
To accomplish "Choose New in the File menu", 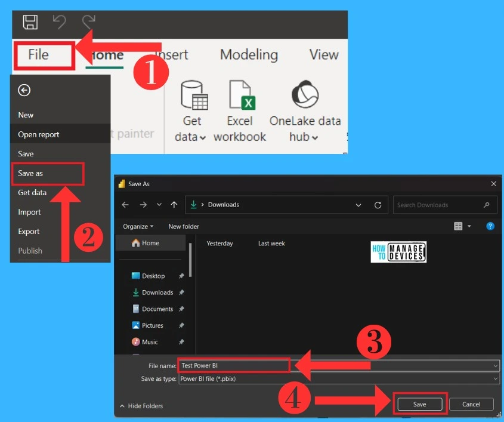I will pos(26,115).
